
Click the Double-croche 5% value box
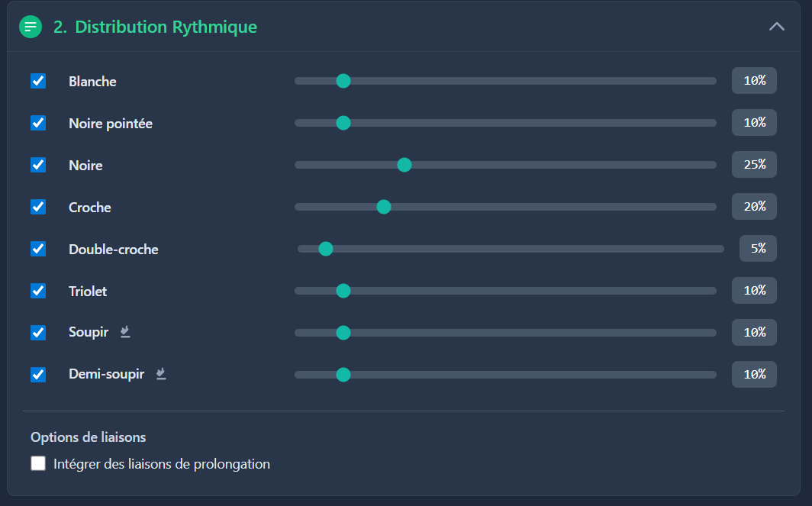tap(758, 249)
